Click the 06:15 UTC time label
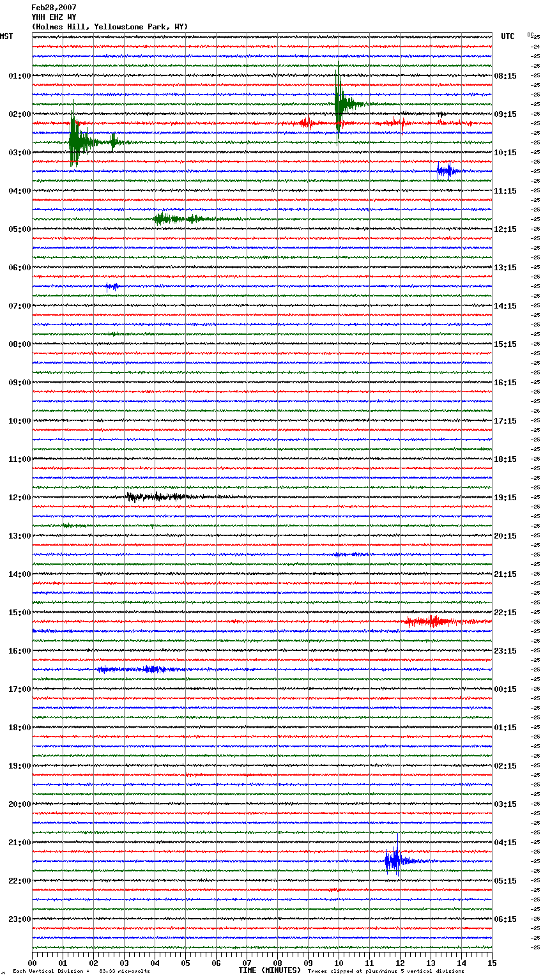 [x=505, y=919]
